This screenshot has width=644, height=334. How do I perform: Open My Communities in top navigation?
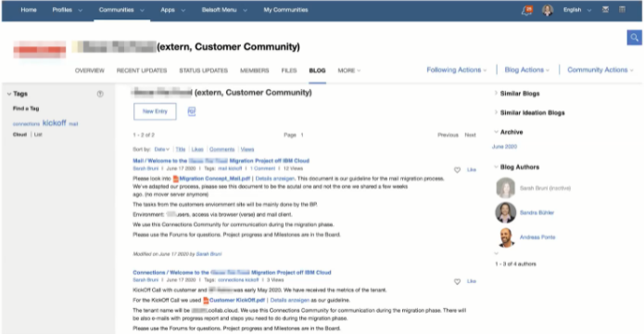pos(285,10)
